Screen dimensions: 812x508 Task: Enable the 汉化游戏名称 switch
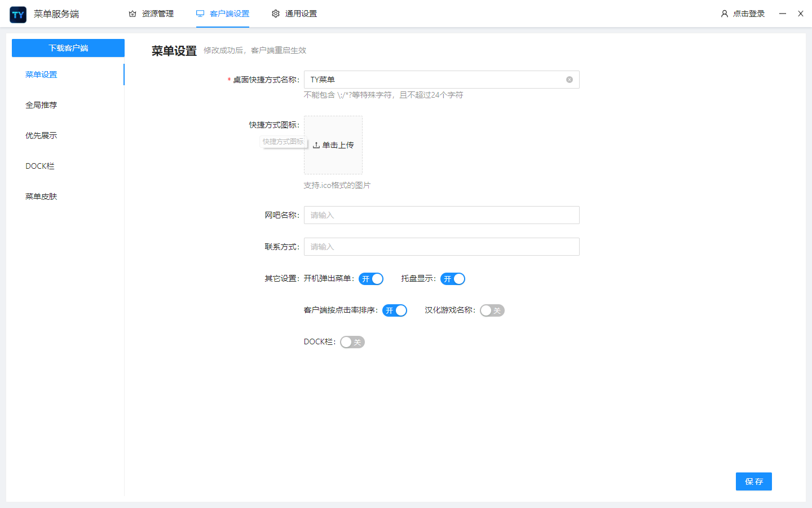pyautogui.click(x=492, y=310)
